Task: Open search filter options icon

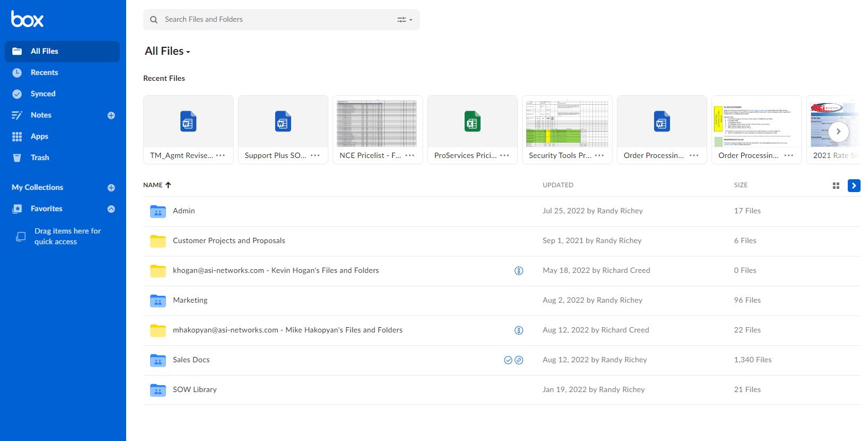Action: 404,20
